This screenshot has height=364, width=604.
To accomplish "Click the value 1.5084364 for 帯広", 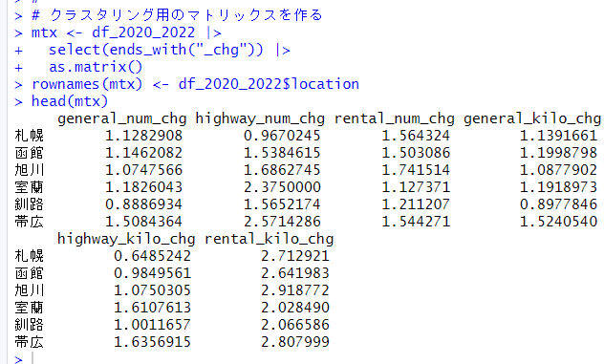I will pyautogui.click(x=143, y=222).
